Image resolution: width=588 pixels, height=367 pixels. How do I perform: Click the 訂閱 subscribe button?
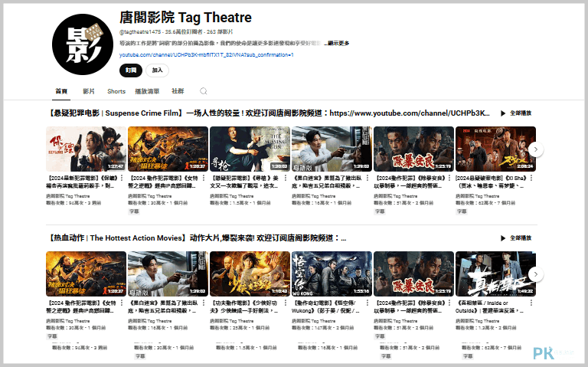[x=131, y=70]
